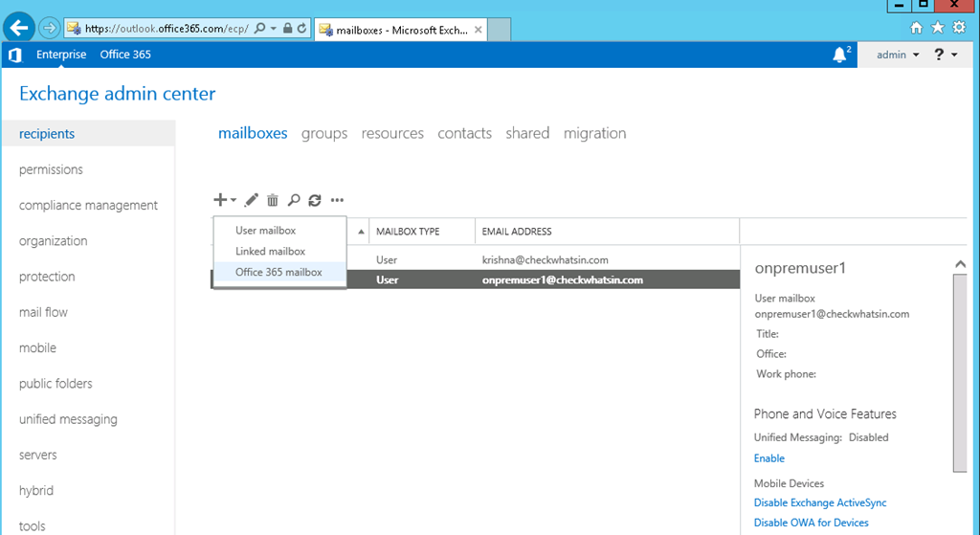The image size is (980, 535).
Task: Click the details pane scroll up arrow
Action: coord(960,264)
